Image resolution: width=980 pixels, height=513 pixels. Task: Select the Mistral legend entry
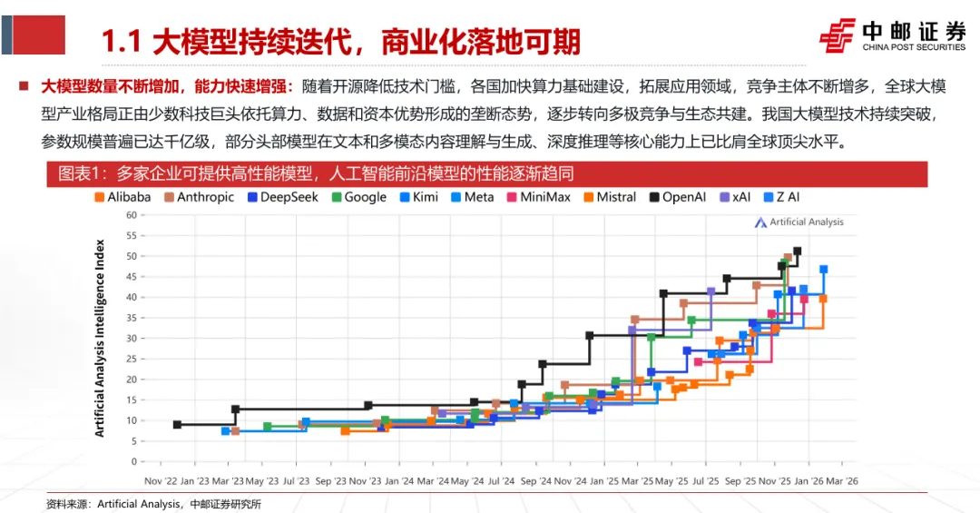point(610,197)
